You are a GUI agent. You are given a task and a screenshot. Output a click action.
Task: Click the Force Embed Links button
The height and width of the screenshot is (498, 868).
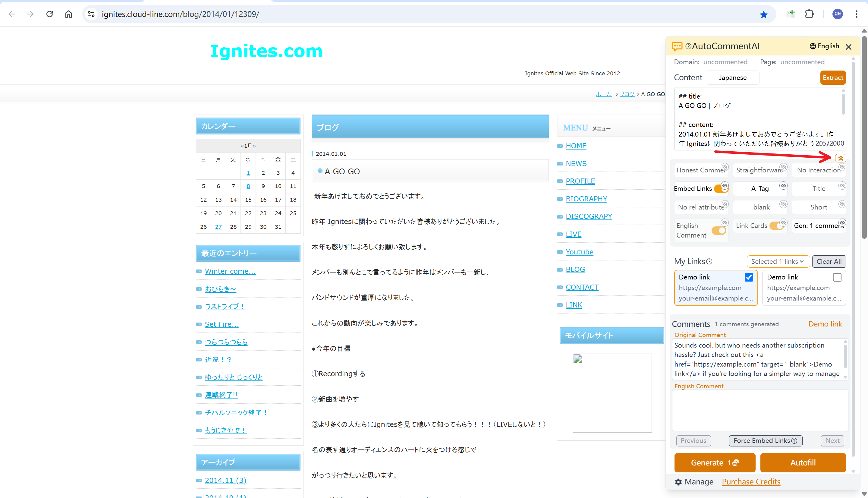click(x=765, y=441)
